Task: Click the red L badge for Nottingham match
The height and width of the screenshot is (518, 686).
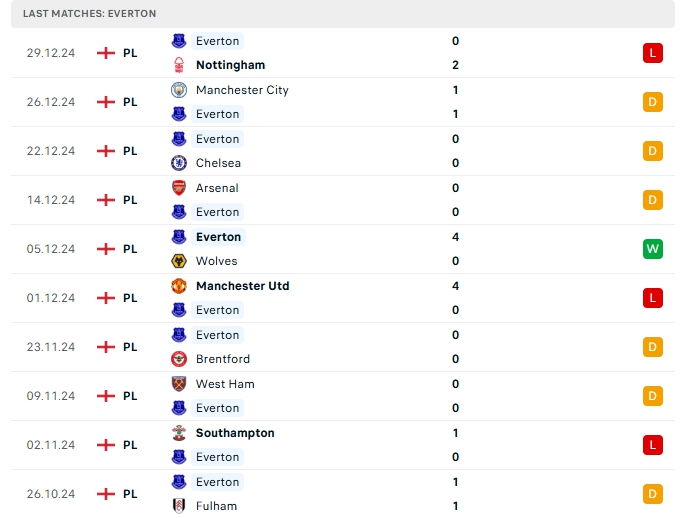Action: (653, 53)
